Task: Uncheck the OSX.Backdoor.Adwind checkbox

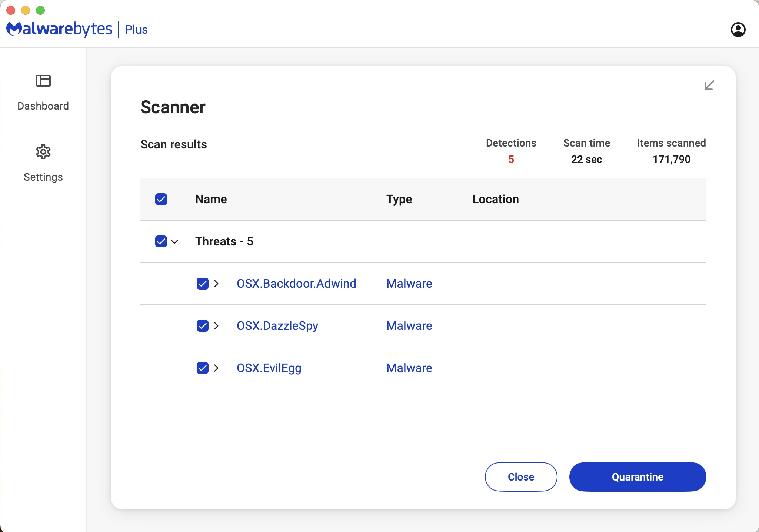Action: (203, 284)
